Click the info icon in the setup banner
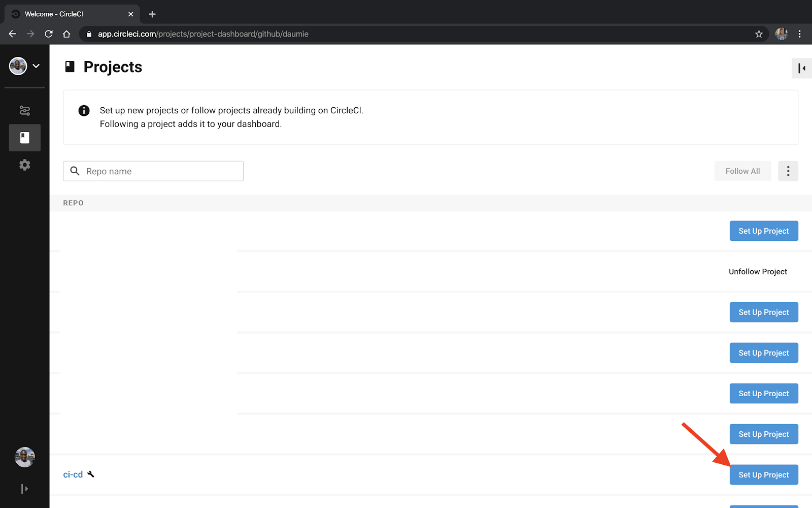812x508 pixels. 84,110
